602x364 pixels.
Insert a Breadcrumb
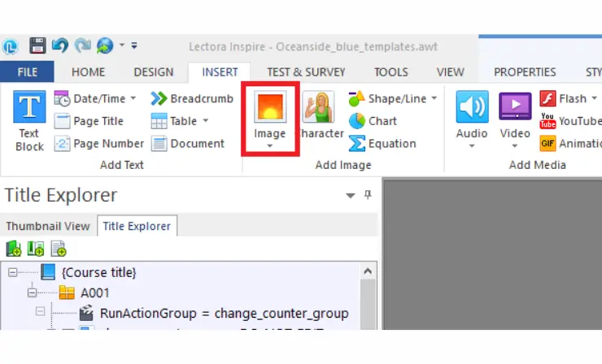192,99
